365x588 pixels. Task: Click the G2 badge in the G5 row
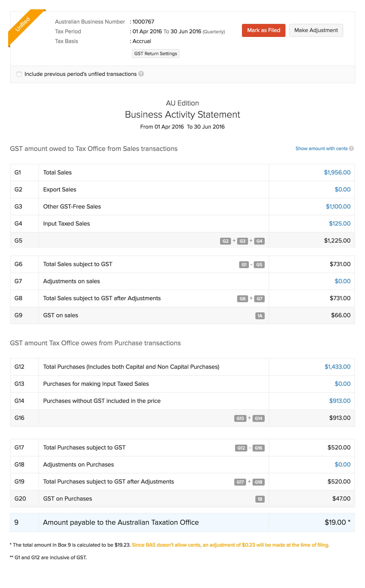[x=225, y=241]
